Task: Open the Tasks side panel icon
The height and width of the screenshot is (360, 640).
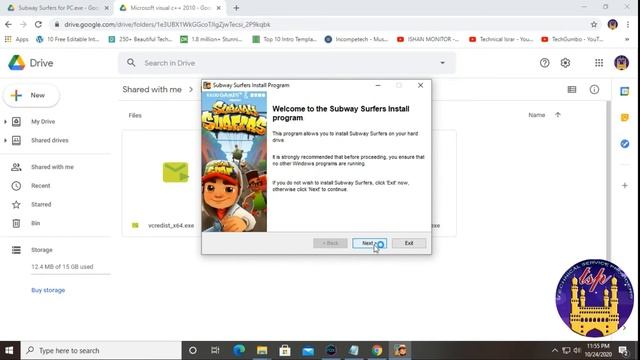Action: (624, 144)
